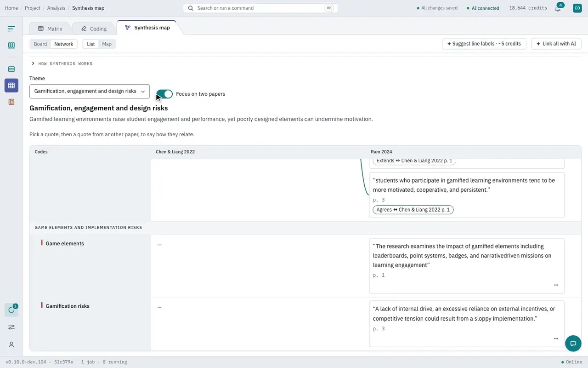Open the sliders settings icon in the sidebar
Screen dimensions: 588x368
tap(11, 327)
